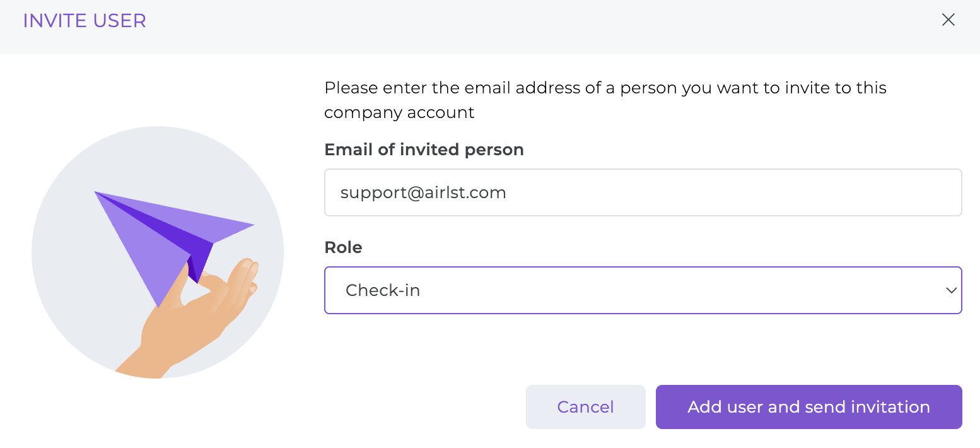Screen dimensions: 980x448
Task: Open the Role dropdown
Action: coord(631,290)
